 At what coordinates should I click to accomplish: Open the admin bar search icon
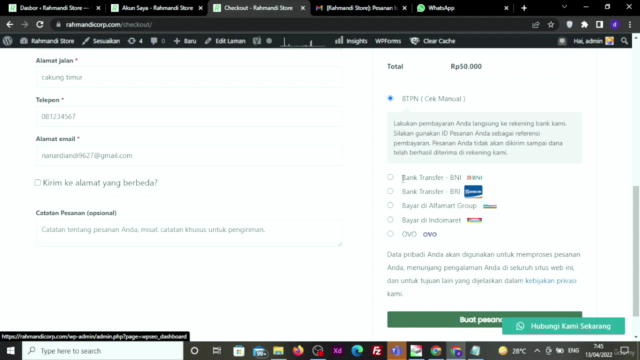(x=624, y=41)
